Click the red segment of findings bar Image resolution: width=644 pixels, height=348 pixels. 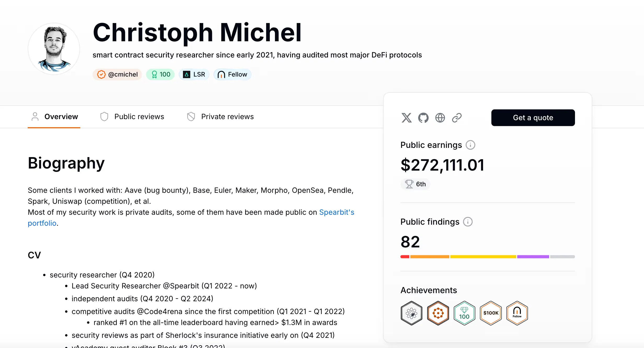[405, 257]
